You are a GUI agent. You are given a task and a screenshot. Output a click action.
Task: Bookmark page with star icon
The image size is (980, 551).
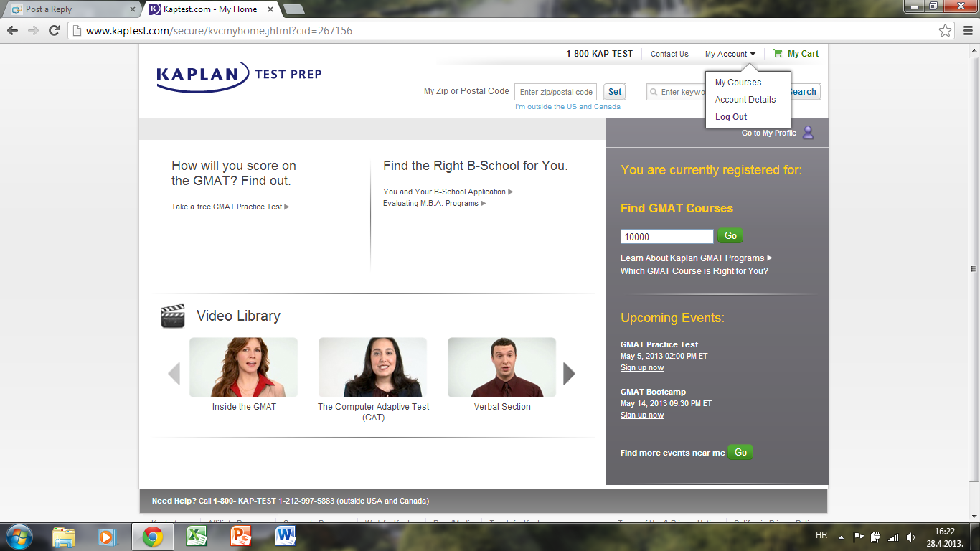[x=946, y=31]
